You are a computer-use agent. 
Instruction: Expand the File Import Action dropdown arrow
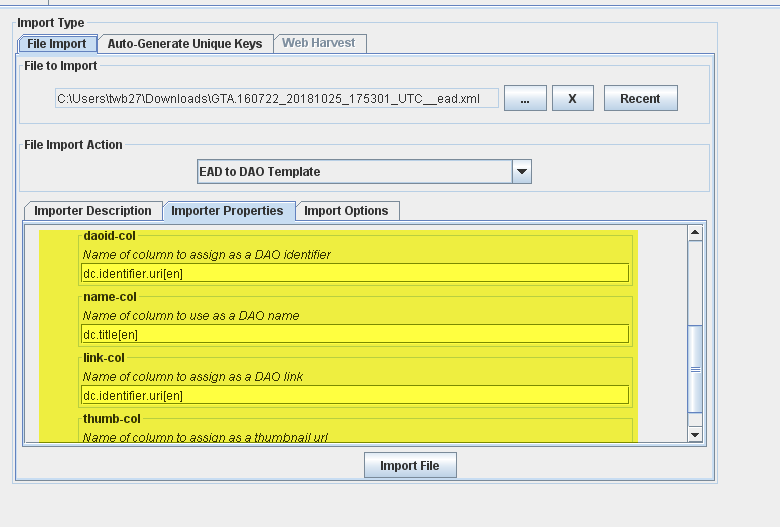point(521,172)
